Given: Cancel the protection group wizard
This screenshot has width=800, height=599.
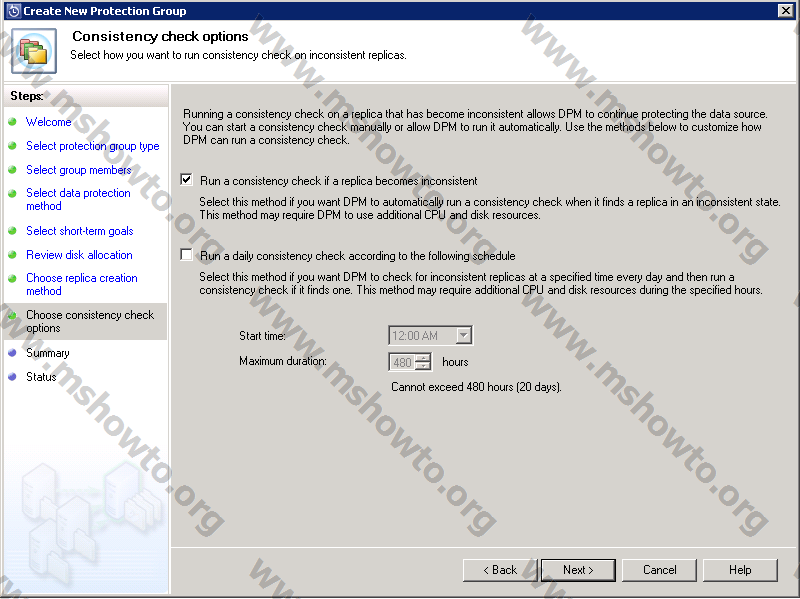Looking at the screenshot, I should click(x=659, y=570).
